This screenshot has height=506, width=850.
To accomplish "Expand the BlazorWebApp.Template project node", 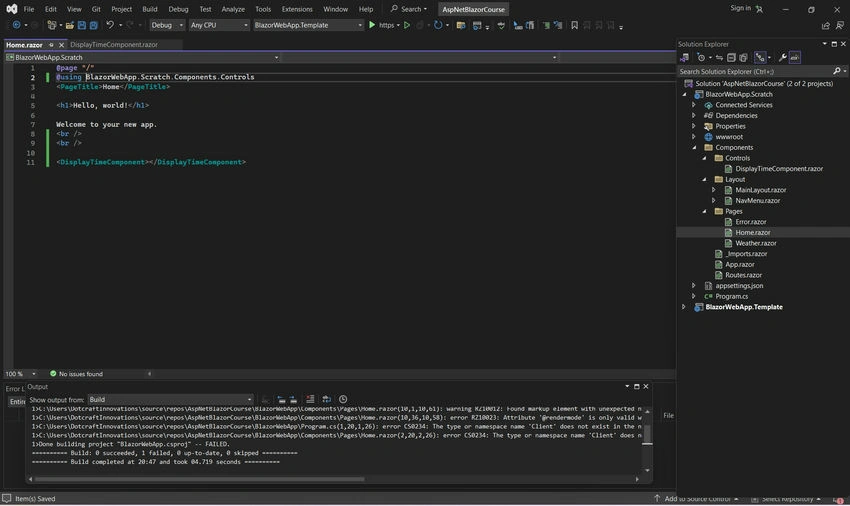I will (x=684, y=307).
